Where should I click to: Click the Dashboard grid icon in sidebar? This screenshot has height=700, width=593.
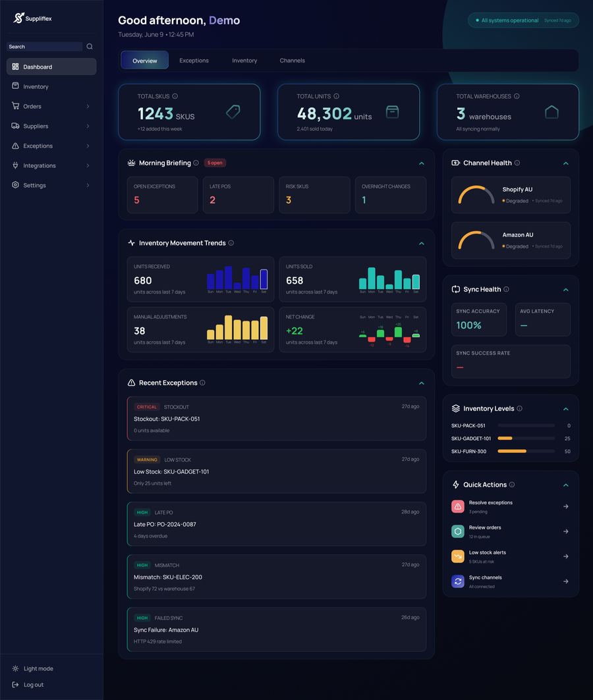[15, 67]
